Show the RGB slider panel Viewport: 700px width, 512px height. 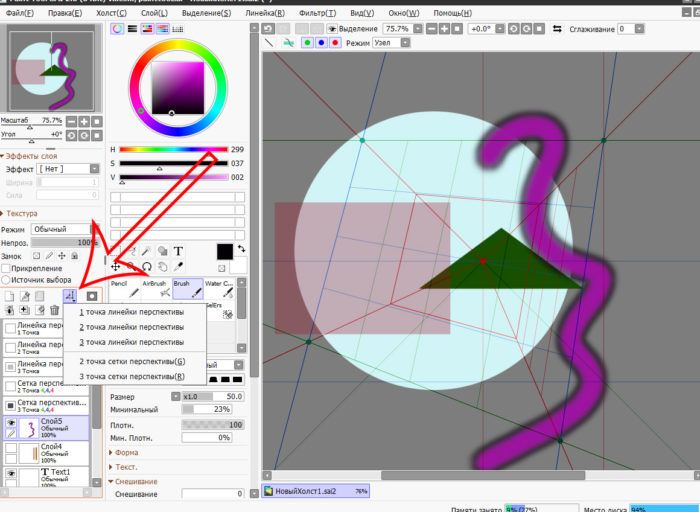[x=132, y=29]
